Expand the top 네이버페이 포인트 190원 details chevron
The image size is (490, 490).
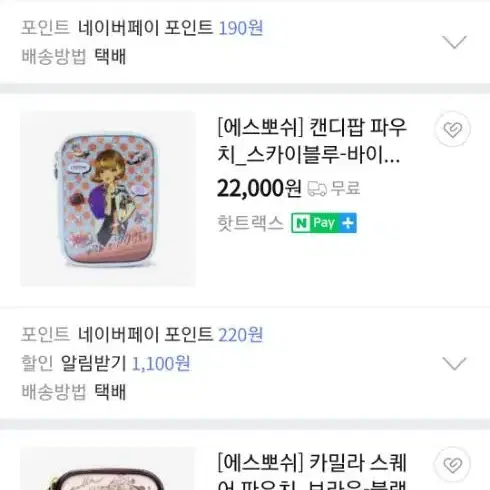tap(454, 42)
